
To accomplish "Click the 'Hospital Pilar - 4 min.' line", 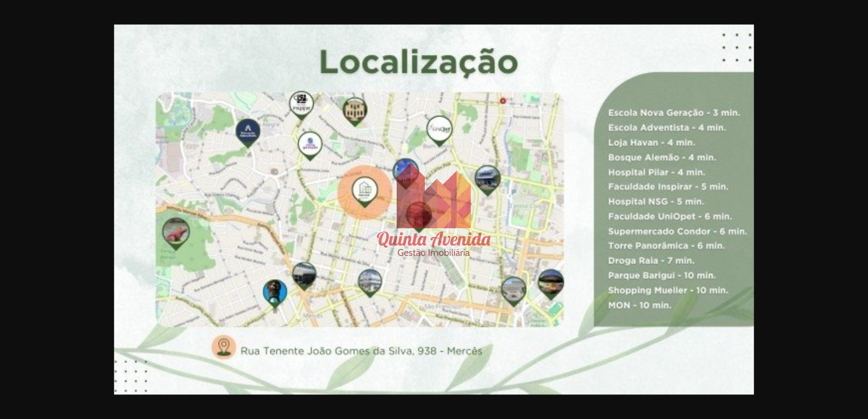I will (x=656, y=172).
